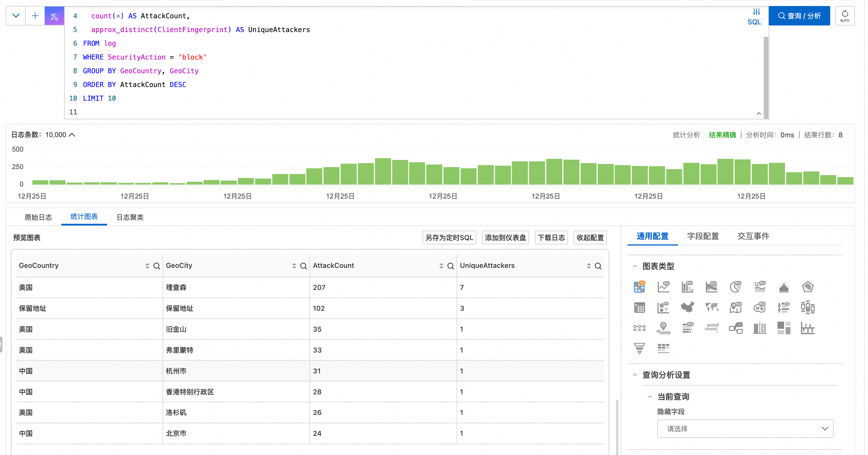Switch to the 原始日志 tab
The image size is (868, 455).
pos(38,217)
